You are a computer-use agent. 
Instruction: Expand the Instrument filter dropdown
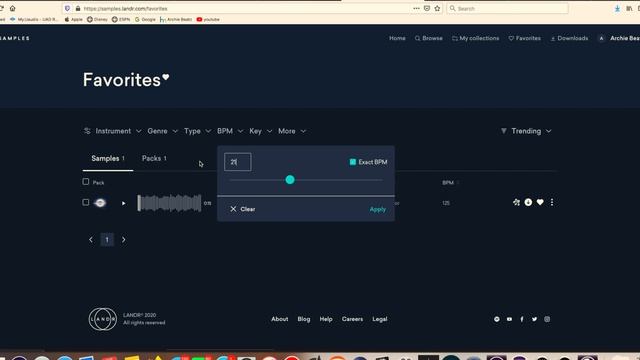118,131
